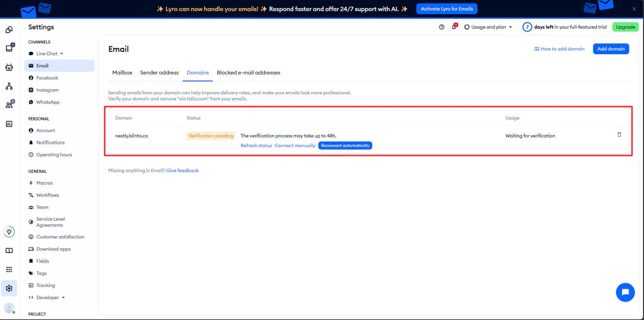Viewport: 644px width, 320px height.
Task: Open the inbox icon with badge
Action: click(x=9, y=48)
